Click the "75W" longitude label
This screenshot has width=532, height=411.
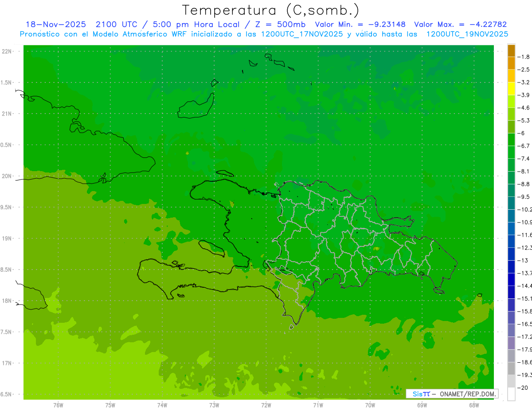click(110, 405)
